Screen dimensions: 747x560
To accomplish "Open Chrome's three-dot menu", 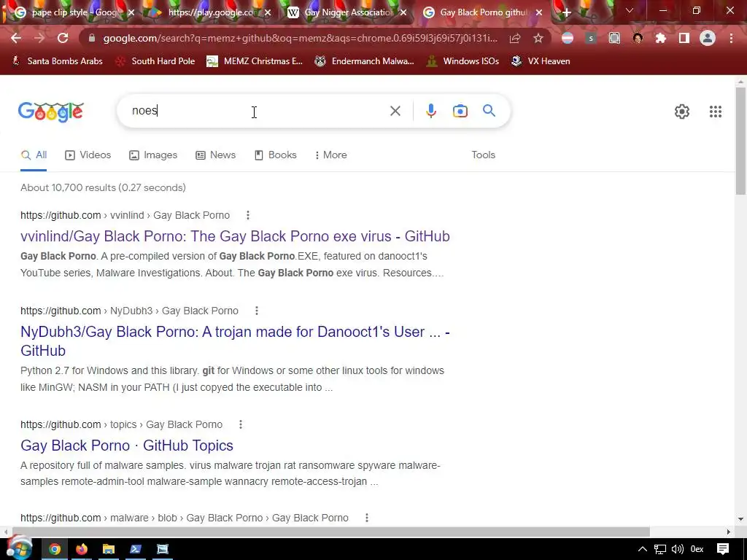I will point(731,39).
